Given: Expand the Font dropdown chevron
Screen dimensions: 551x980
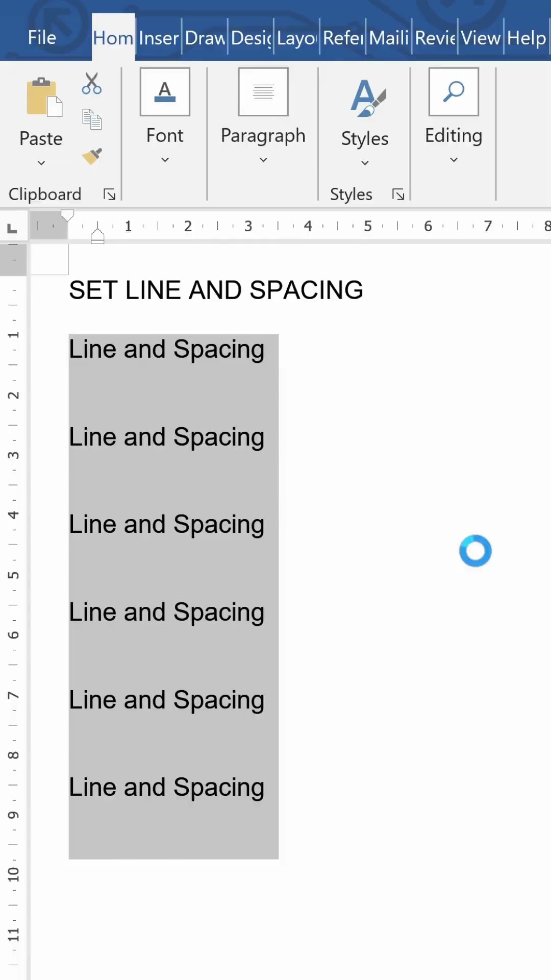Looking at the screenshot, I should click(165, 160).
